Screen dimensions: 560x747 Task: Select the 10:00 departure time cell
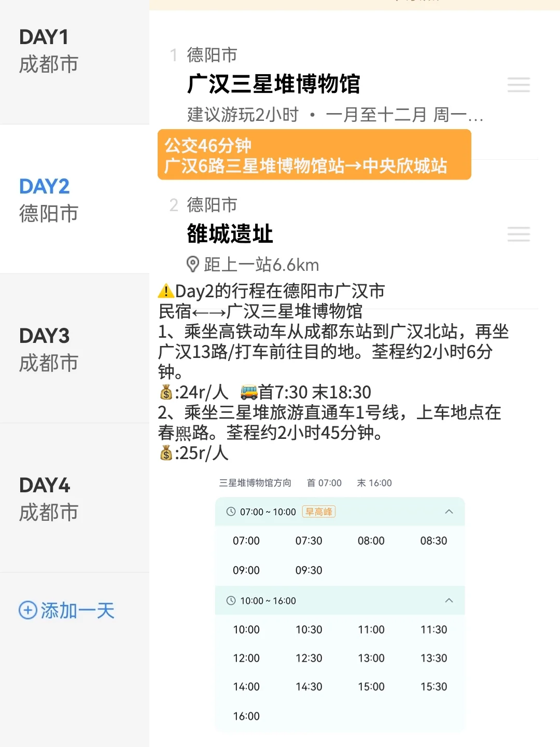[x=246, y=630]
